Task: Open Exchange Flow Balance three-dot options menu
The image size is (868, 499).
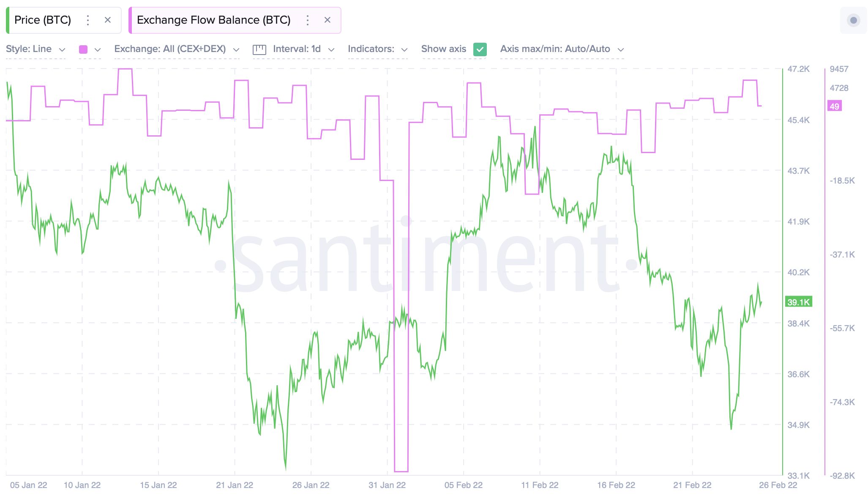Action: (308, 20)
